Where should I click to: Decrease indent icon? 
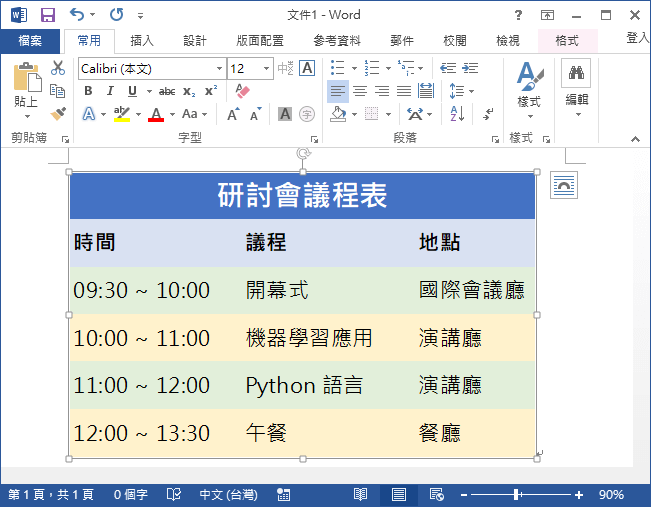coord(448,68)
